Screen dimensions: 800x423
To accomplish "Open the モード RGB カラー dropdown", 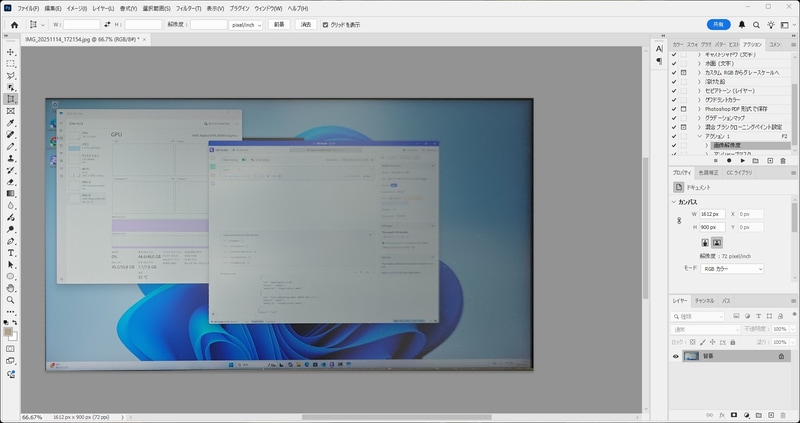I will click(x=732, y=268).
